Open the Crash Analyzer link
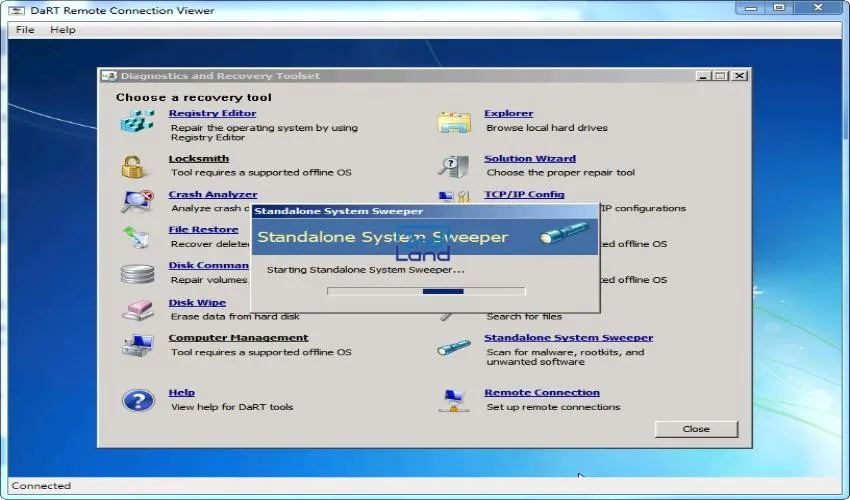 click(213, 194)
